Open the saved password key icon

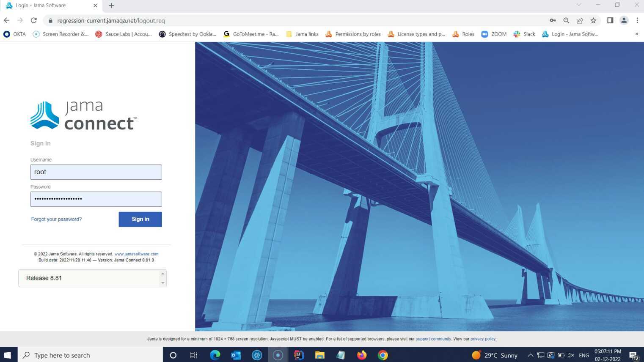[x=553, y=20]
